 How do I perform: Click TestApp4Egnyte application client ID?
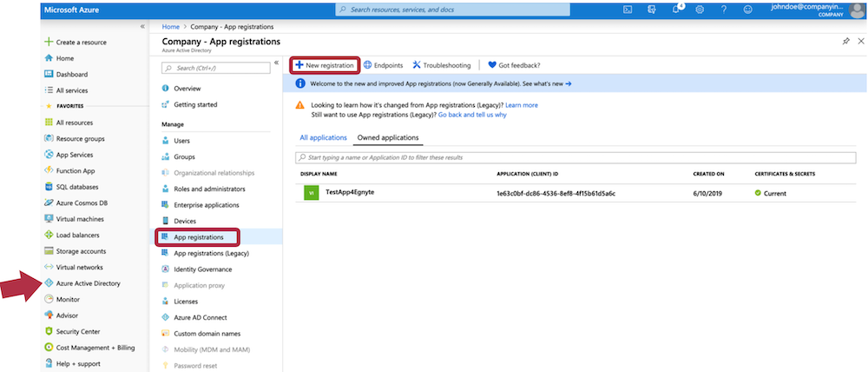(556, 194)
